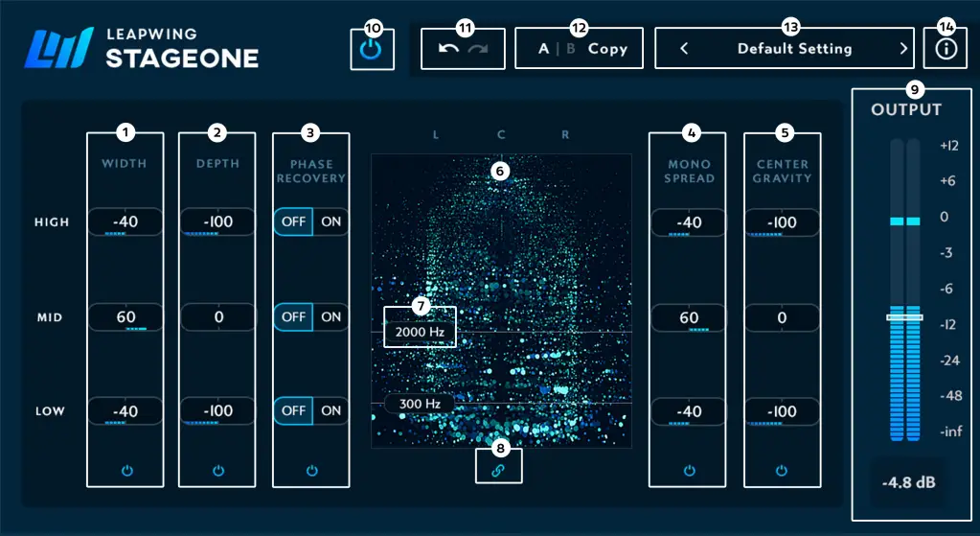Toggle the Mono Spread section power icon
Screen dimensions: 980x536
coord(689,471)
